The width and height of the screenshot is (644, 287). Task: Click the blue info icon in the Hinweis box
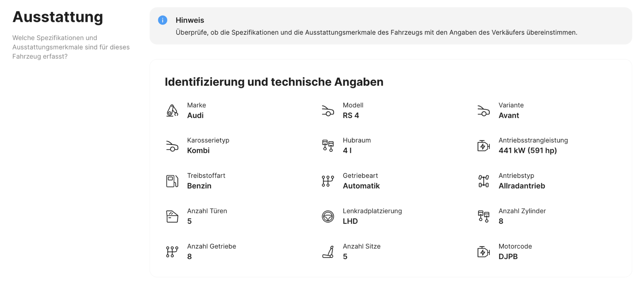(163, 20)
